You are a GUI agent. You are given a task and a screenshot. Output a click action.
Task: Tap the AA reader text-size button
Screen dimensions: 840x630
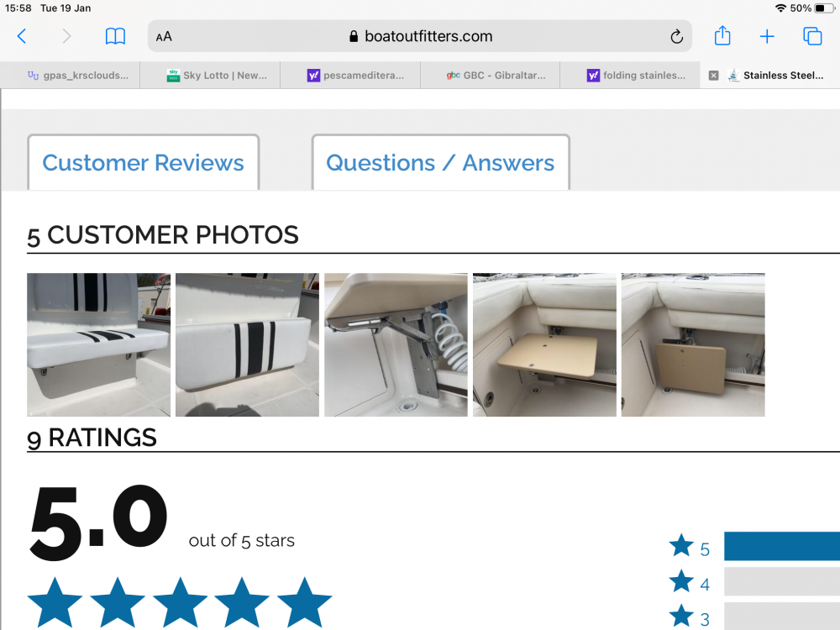164,36
